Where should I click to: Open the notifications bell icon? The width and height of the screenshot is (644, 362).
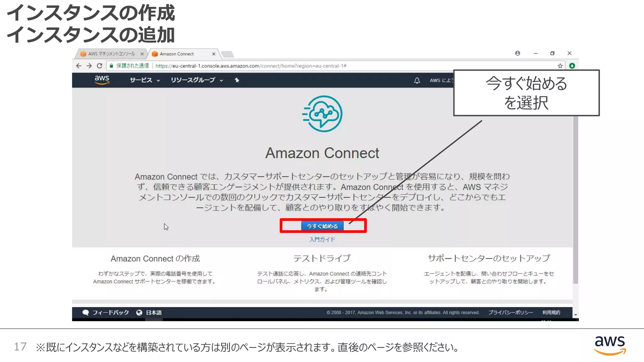(x=417, y=80)
